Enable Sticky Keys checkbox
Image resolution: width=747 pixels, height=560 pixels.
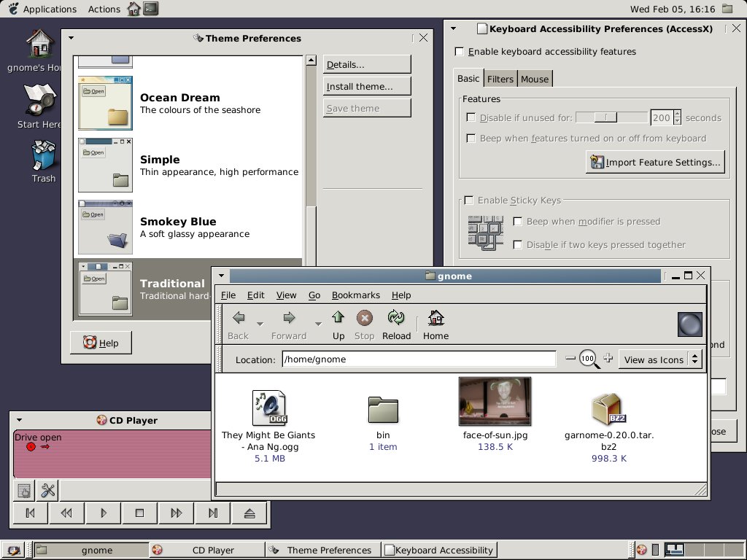coord(469,200)
